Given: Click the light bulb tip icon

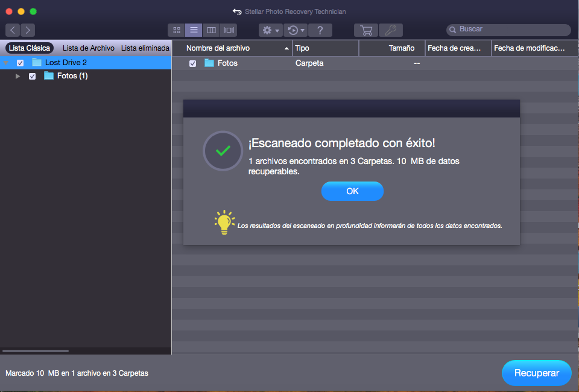Looking at the screenshot, I should coord(224,222).
